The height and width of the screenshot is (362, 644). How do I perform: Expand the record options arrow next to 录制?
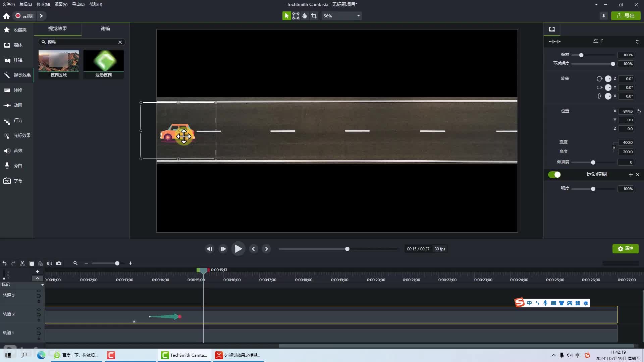click(x=41, y=16)
